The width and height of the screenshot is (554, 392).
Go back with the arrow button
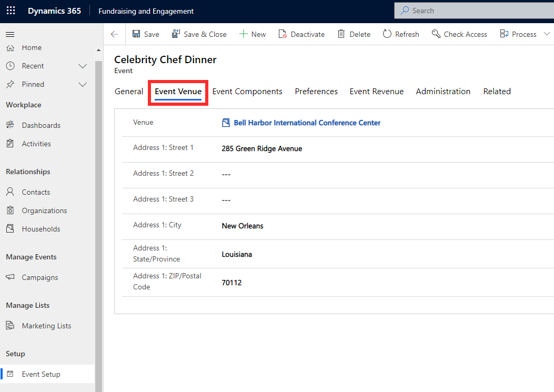(x=114, y=34)
